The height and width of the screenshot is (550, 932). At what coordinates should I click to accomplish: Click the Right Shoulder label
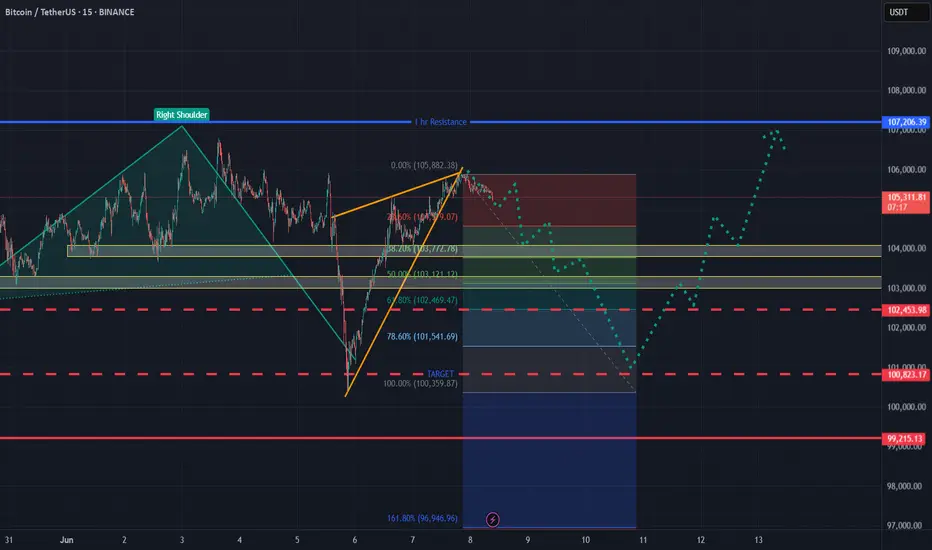[x=182, y=115]
